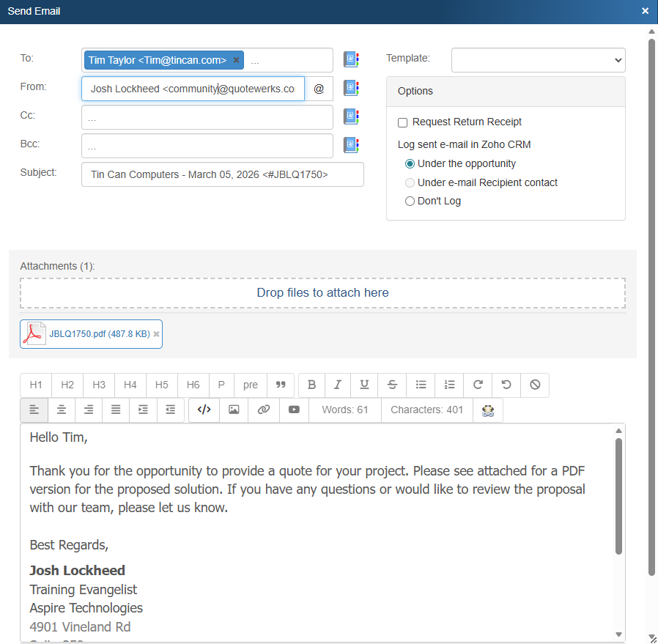Open the address book beside the To field

[x=351, y=59]
